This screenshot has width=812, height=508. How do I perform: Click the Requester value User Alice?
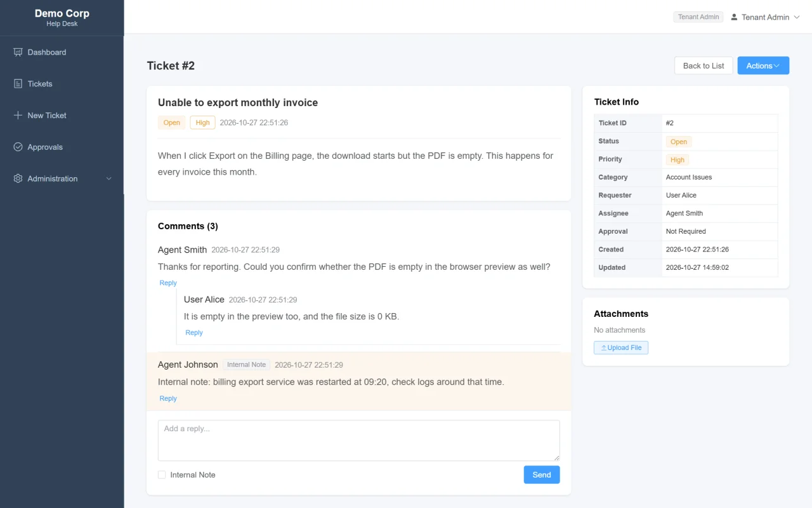[x=681, y=196]
